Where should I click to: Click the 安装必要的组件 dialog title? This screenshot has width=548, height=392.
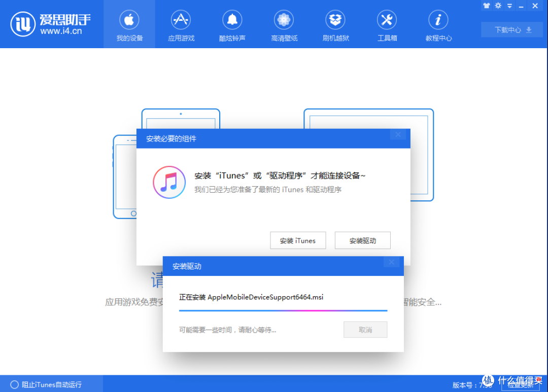click(171, 139)
